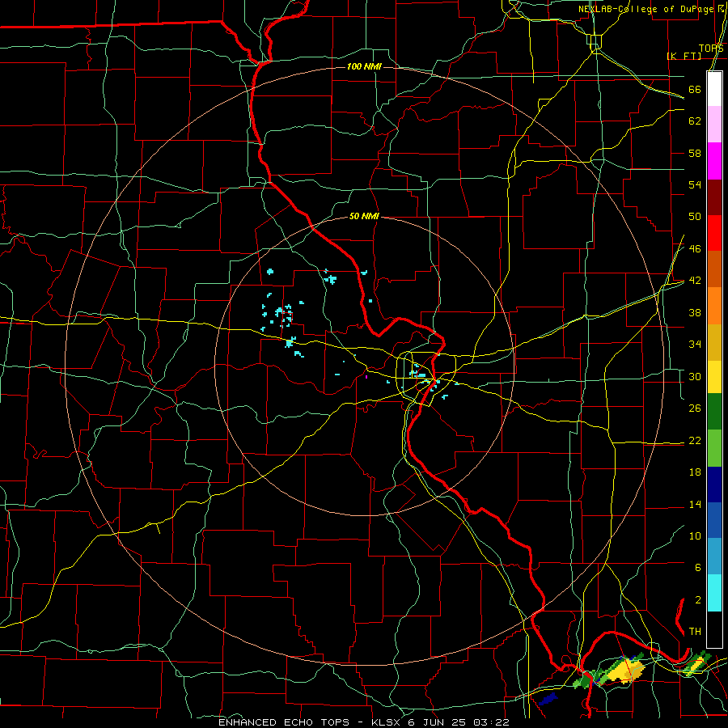728x728 pixels.
Task: Click the legend value '66'
Action: [x=695, y=90]
